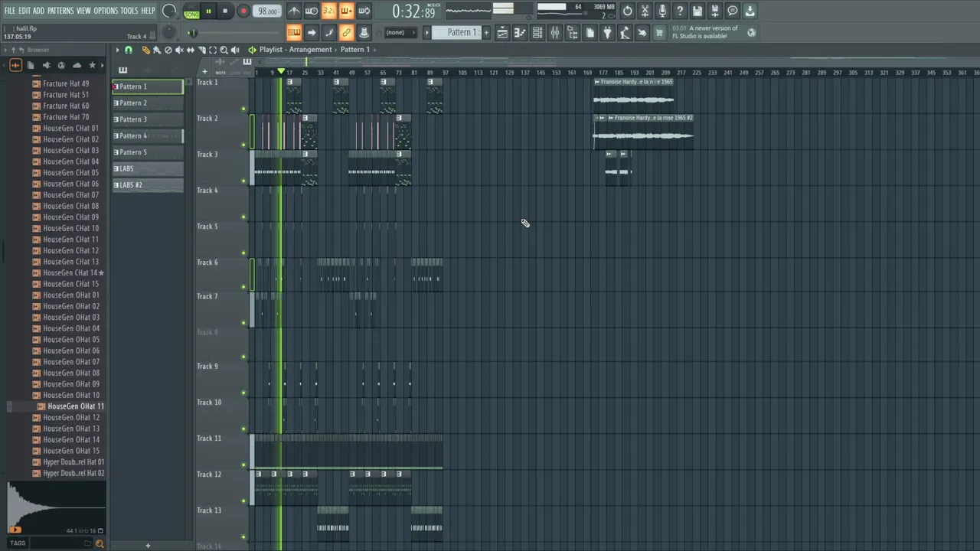The height and width of the screenshot is (551, 980).
Task: Select LABS #2 in the picker
Action: point(148,184)
